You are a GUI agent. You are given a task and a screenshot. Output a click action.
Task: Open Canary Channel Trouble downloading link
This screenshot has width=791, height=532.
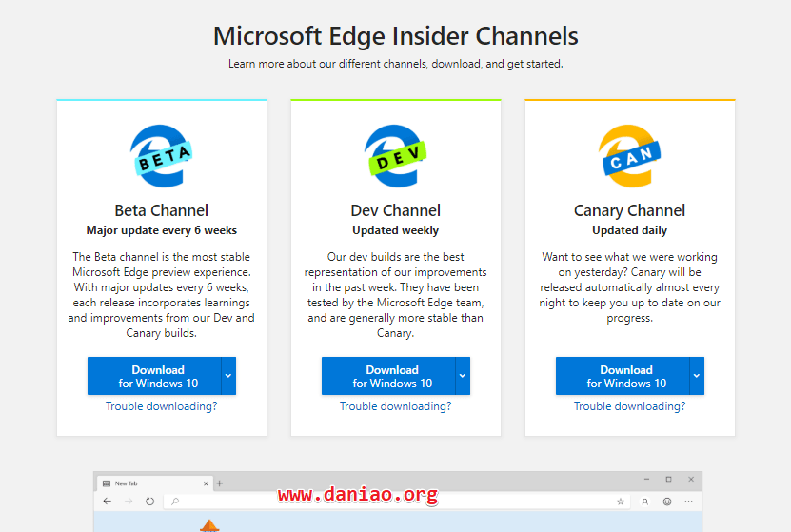[x=629, y=406]
